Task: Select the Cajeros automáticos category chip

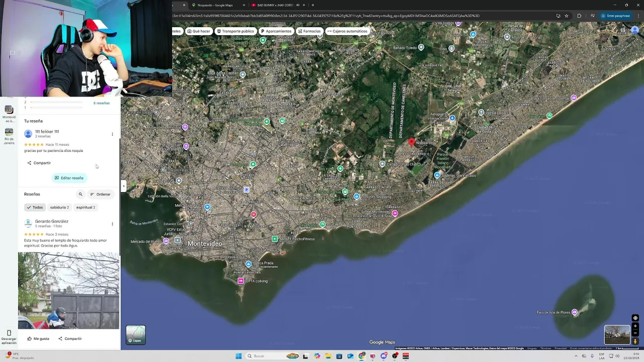Action: coord(347,31)
